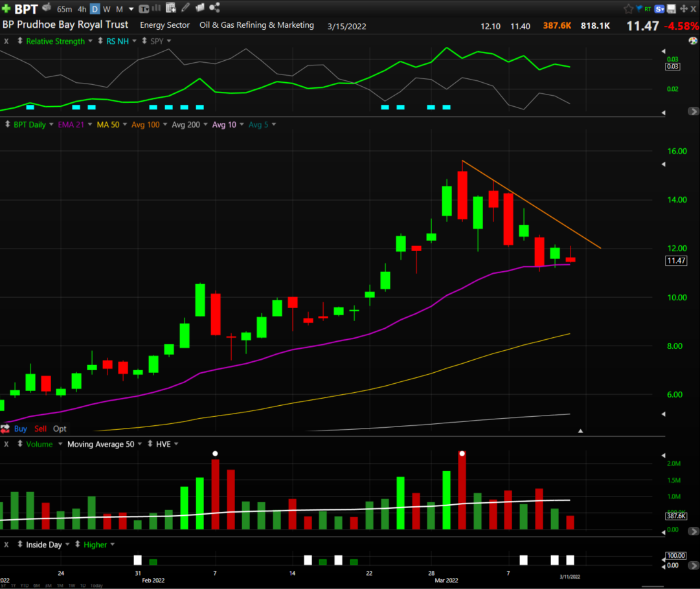Viewport: 700px width, 589px height.
Task: Click the 11.47 current price tag on axis
Action: [x=676, y=261]
